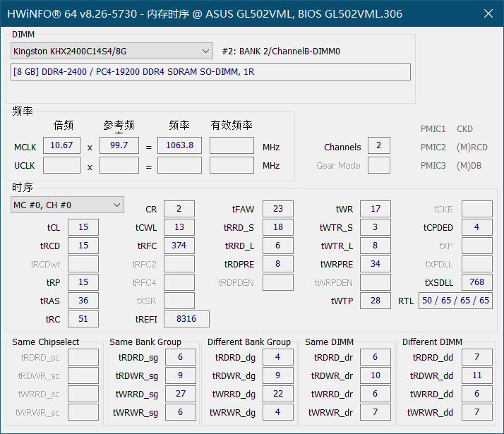Click the tREFI value 8316

[187, 319]
